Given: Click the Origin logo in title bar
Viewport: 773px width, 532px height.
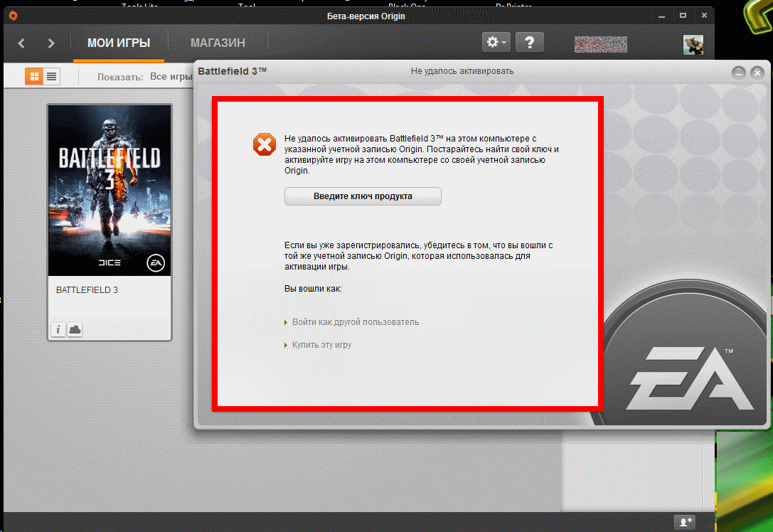Looking at the screenshot, I should [13, 15].
